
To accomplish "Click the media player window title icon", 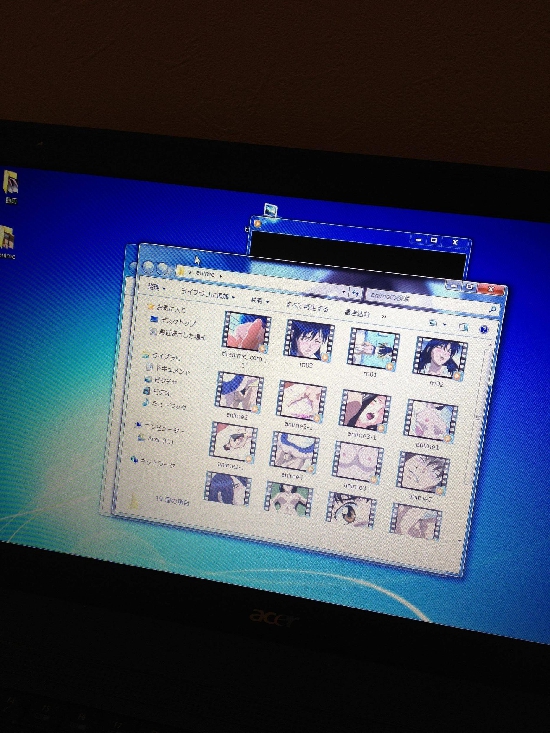I will pos(257,224).
